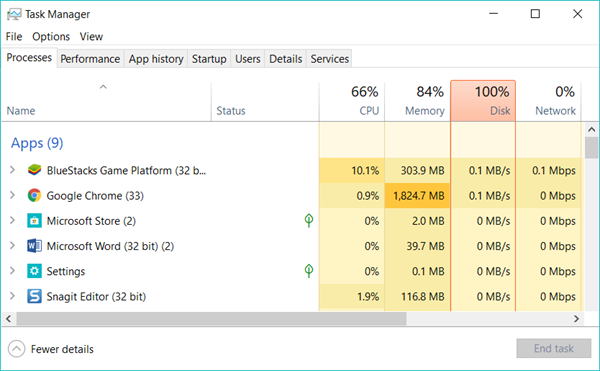Screen dimensions: 600x371
Task: Select the Microsoft Word (32 bit) (2) row name
Action: click(110, 246)
